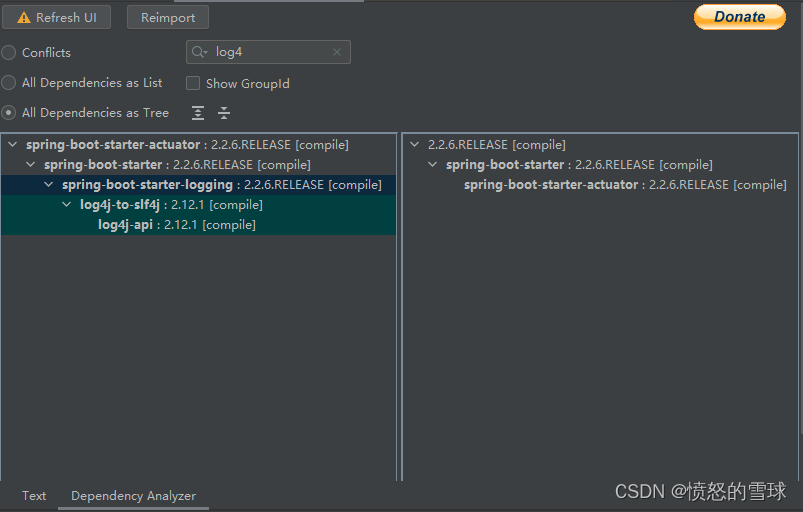Viewport: 803px width, 512px height.
Task: Click warning icon on Refresh UI
Action: (x=24, y=18)
